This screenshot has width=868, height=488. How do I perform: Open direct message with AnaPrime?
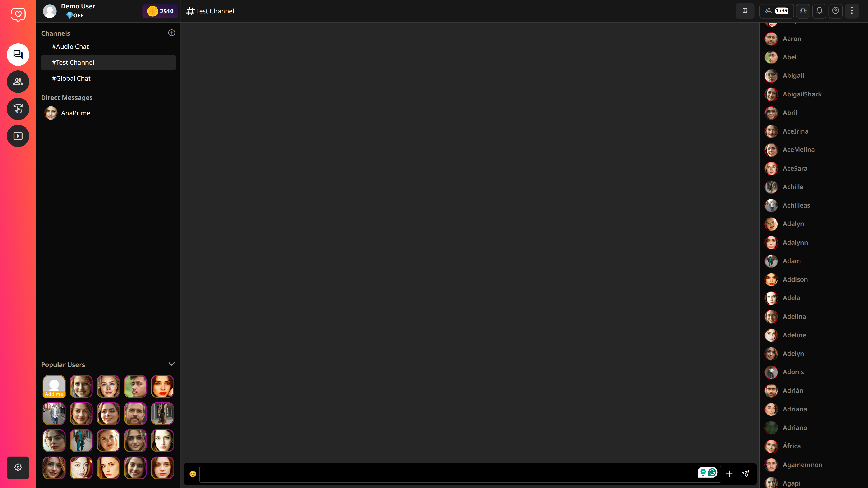[x=108, y=113]
